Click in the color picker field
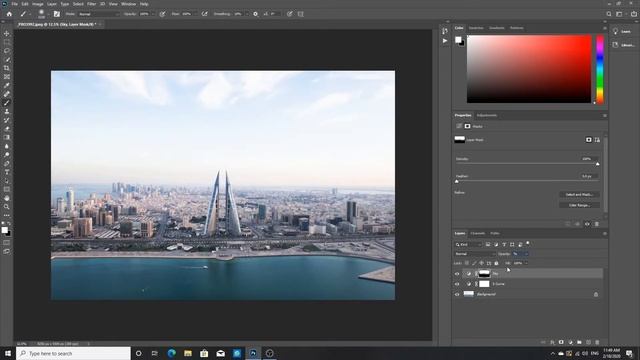The width and height of the screenshot is (640, 360). (529, 69)
